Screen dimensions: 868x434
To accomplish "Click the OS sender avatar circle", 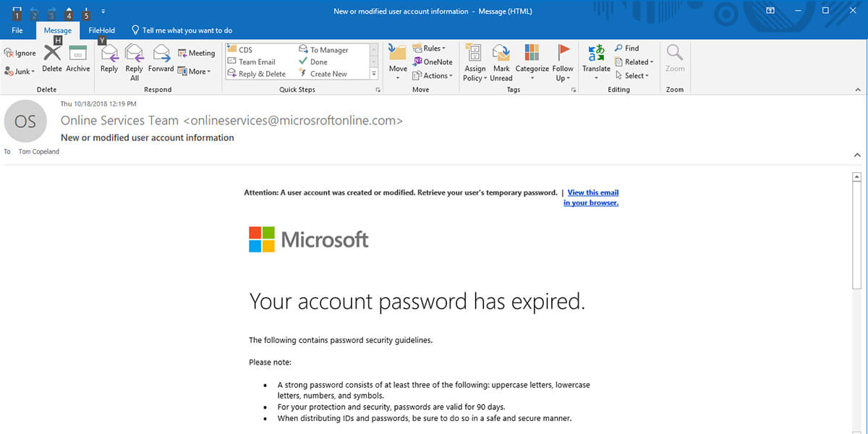I will point(25,122).
